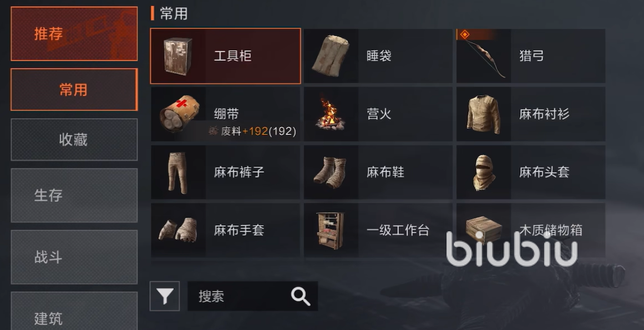
Task: Click the 营火 campfire icon
Action: tap(330, 114)
